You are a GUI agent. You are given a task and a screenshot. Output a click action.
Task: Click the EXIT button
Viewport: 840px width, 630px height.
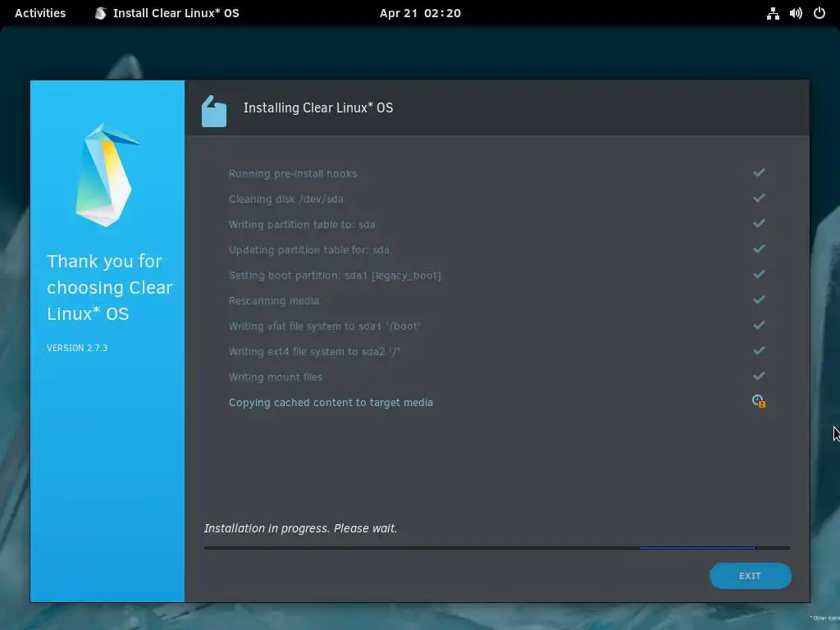[750, 576]
